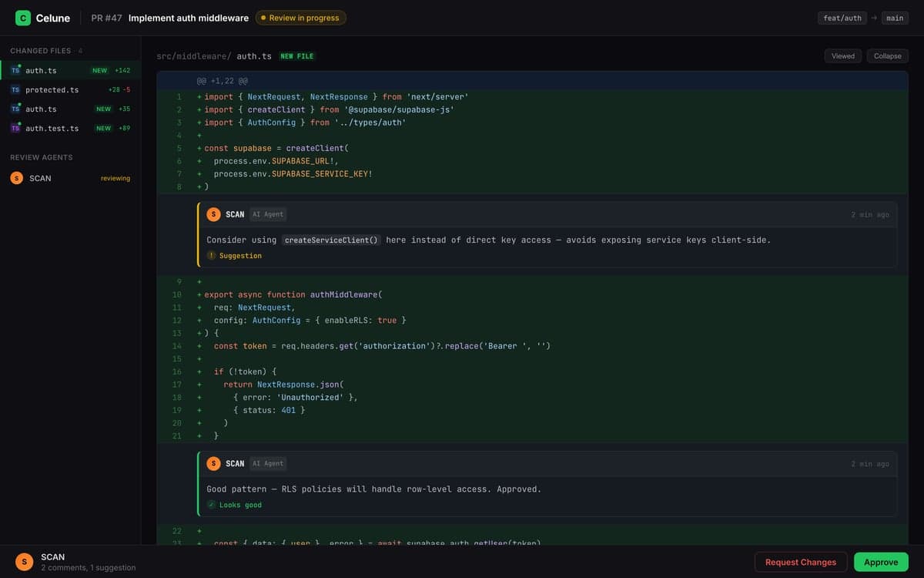Click the checkmark icon on the Looks good badge

210,505
